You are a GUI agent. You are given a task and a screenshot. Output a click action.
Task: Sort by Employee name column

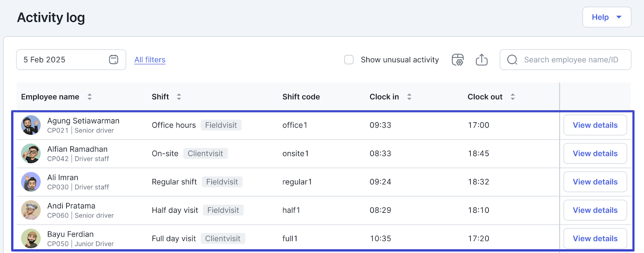pyautogui.click(x=90, y=97)
